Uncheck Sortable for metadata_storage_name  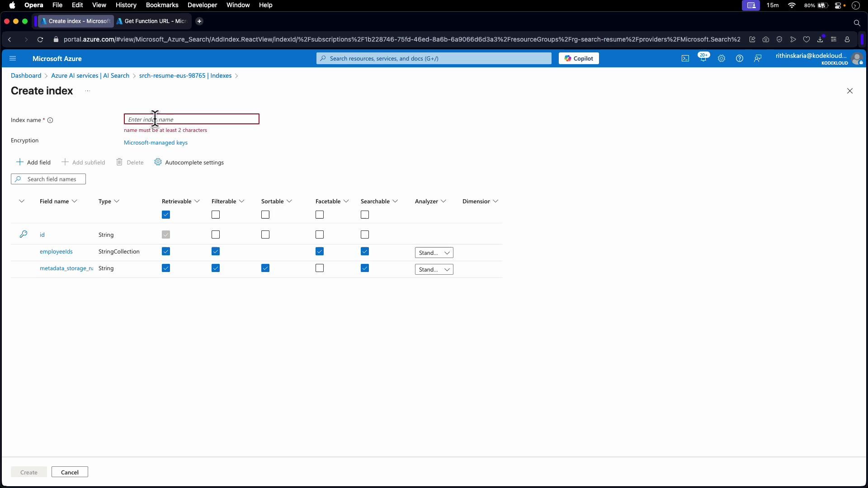coord(265,268)
